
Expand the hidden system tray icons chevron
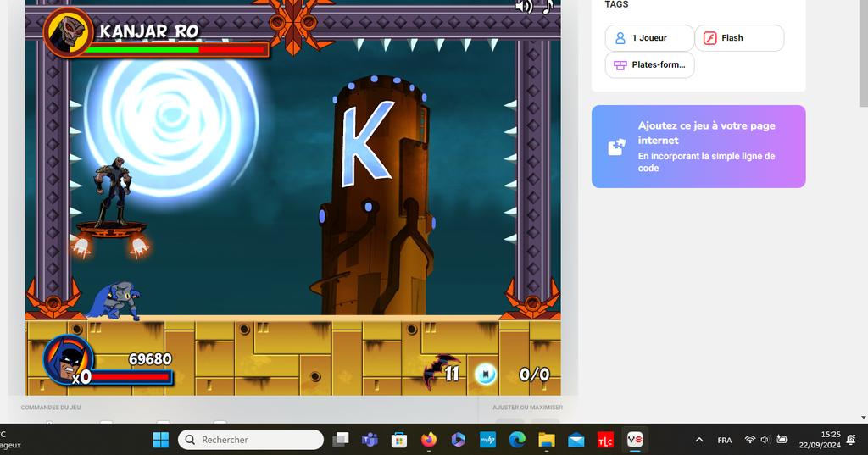pyautogui.click(x=699, y=440)
